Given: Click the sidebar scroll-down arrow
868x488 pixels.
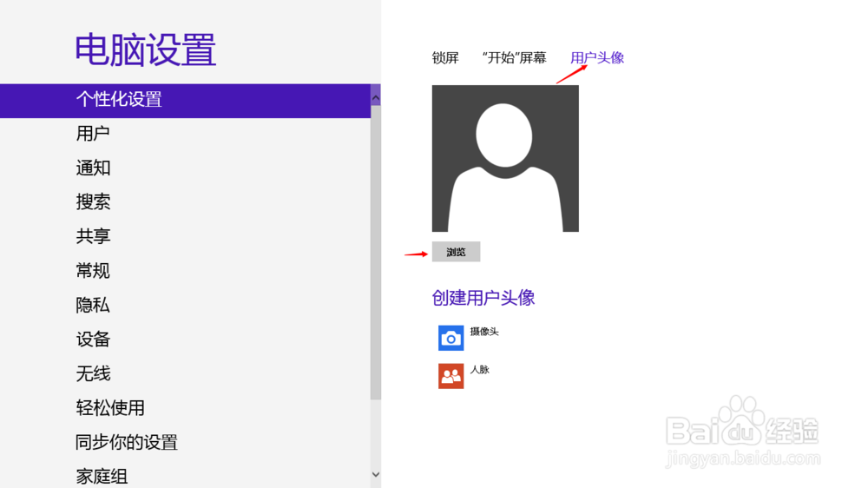Looking at the screenshot, I should point(376,474).
